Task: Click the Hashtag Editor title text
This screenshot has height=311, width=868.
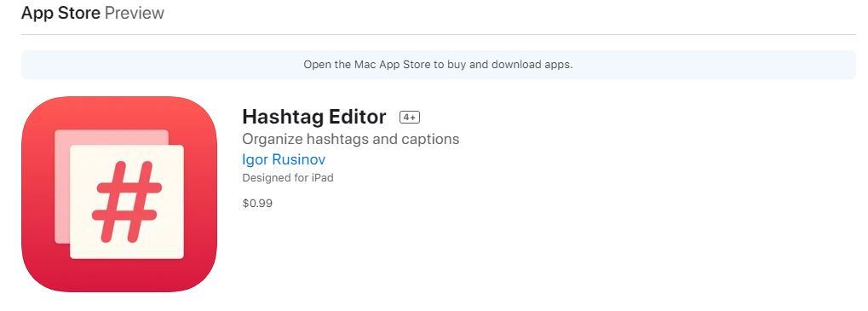Action: [313, 117]
